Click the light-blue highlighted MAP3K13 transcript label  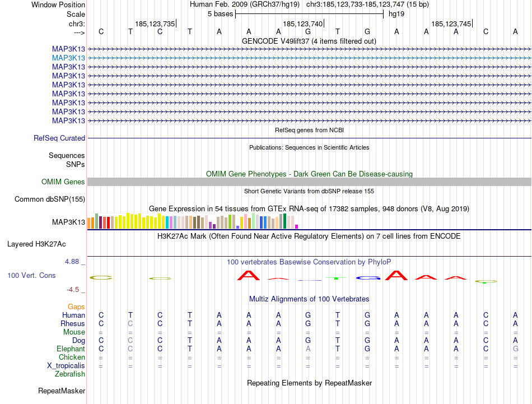pos(68,58)
